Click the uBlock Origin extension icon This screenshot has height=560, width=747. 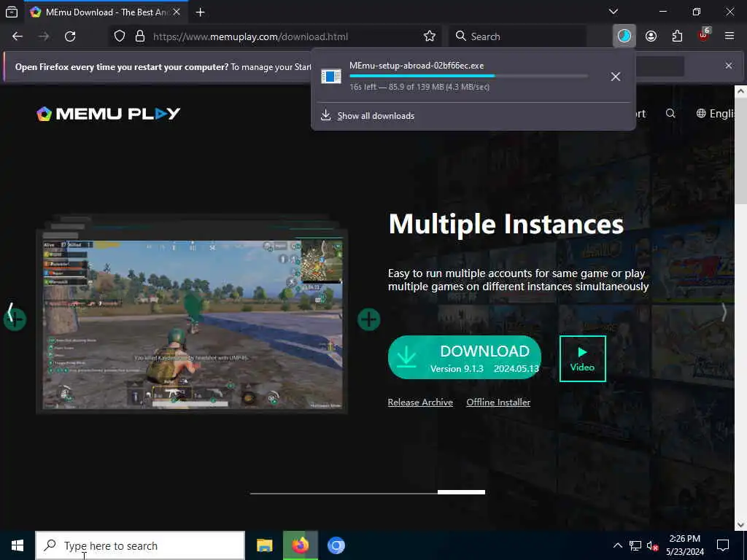[x=704, y=35]
